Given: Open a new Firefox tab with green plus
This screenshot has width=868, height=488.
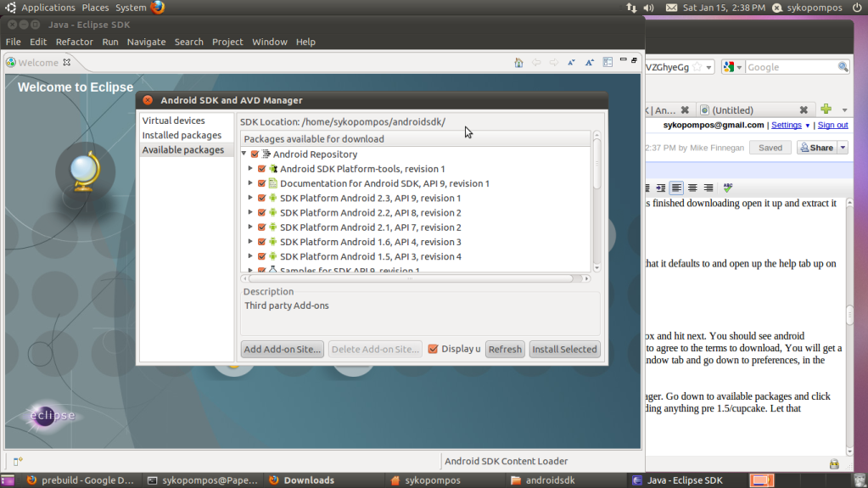Looking at the screenshot, I should (826, 109).
